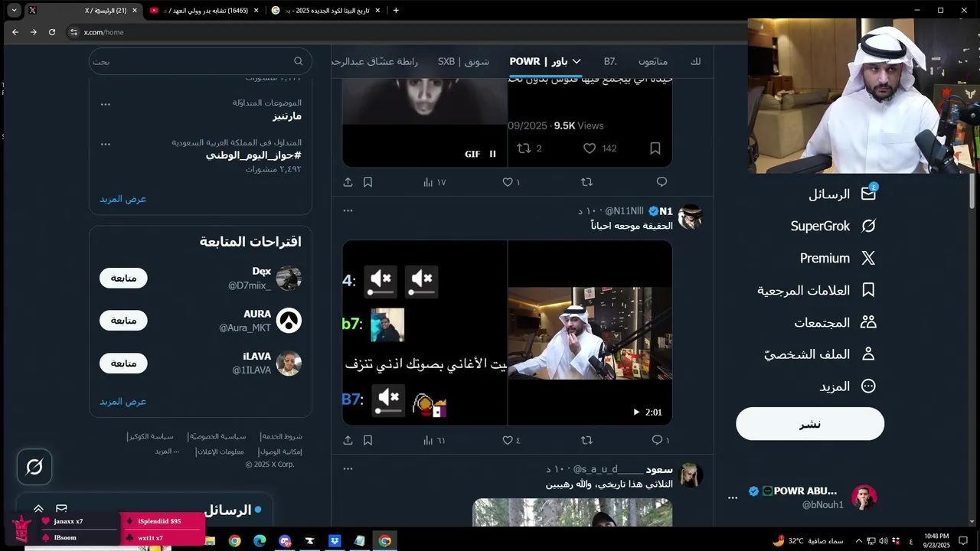Viewport: 980px width, 551px height.
Task: Switch to the YouTube browser tab
Action: [204, 10]
